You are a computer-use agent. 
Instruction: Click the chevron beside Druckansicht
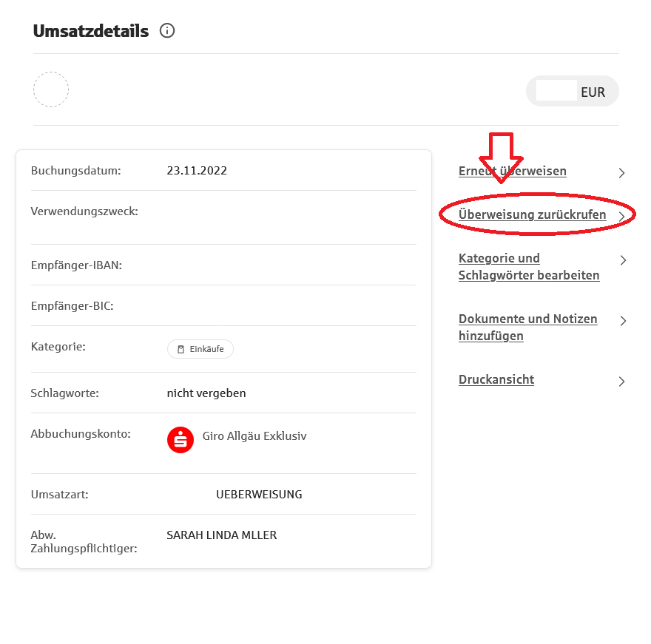622,382
